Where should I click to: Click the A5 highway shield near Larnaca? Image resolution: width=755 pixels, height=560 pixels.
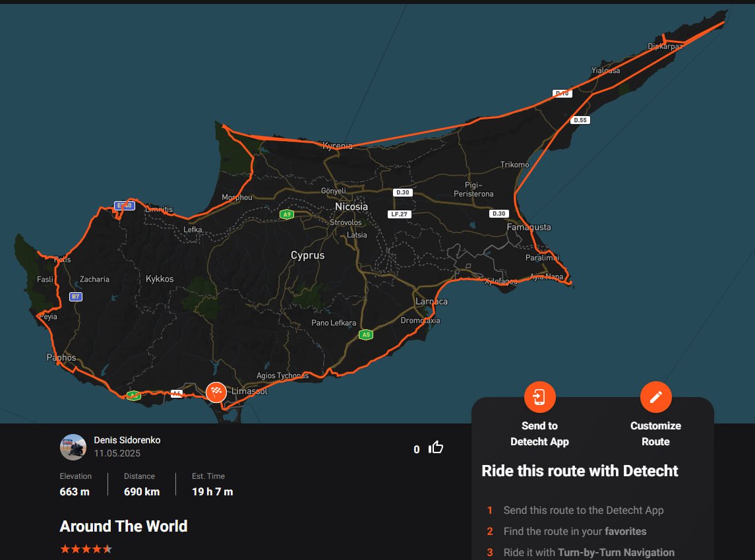pyautogui.click(x=366, y=334)
